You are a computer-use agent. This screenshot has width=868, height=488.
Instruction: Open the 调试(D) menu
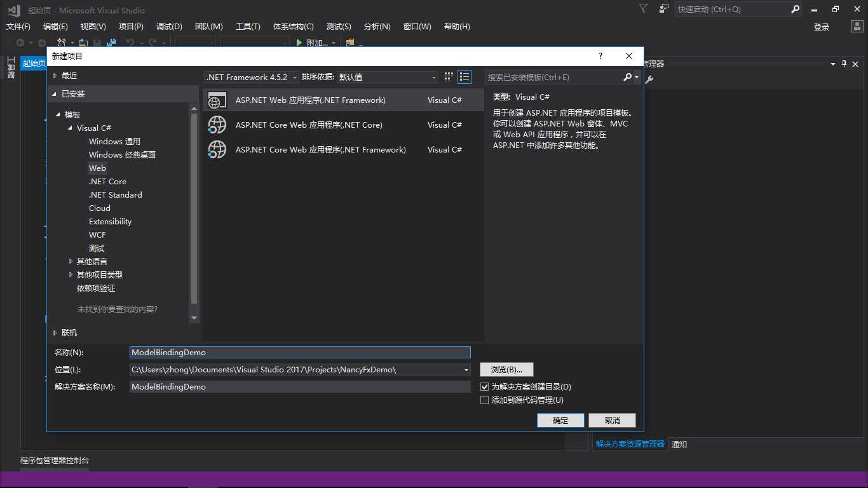tap(169, 26)
